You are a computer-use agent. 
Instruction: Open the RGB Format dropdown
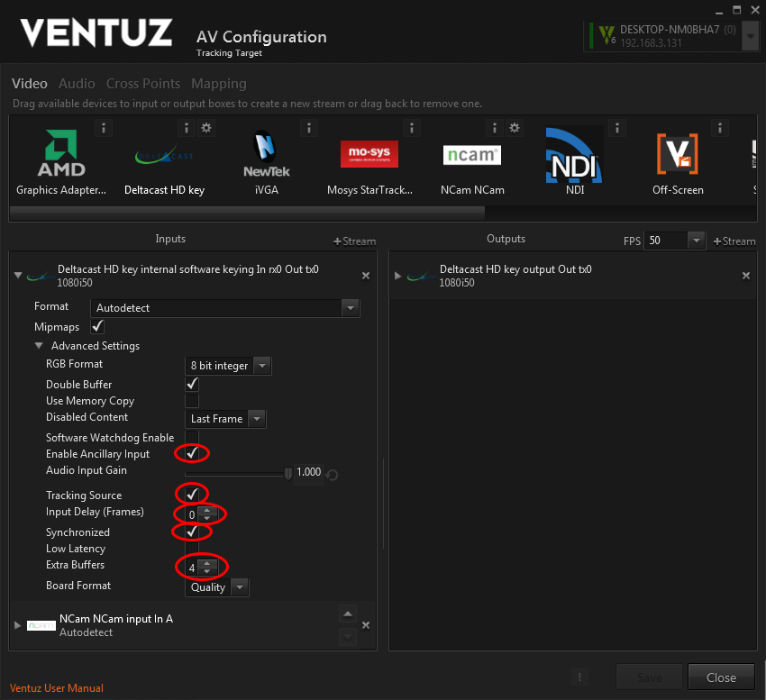(x=261, y=366)
